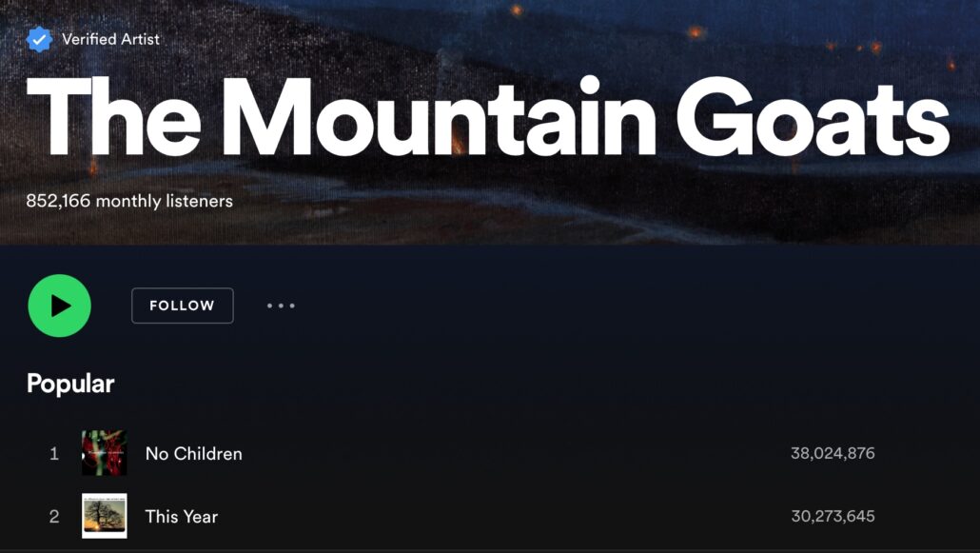The width and height of the screenshot is (980, 553).
Task: Click the Popular section heading
Action: point(70,384)
